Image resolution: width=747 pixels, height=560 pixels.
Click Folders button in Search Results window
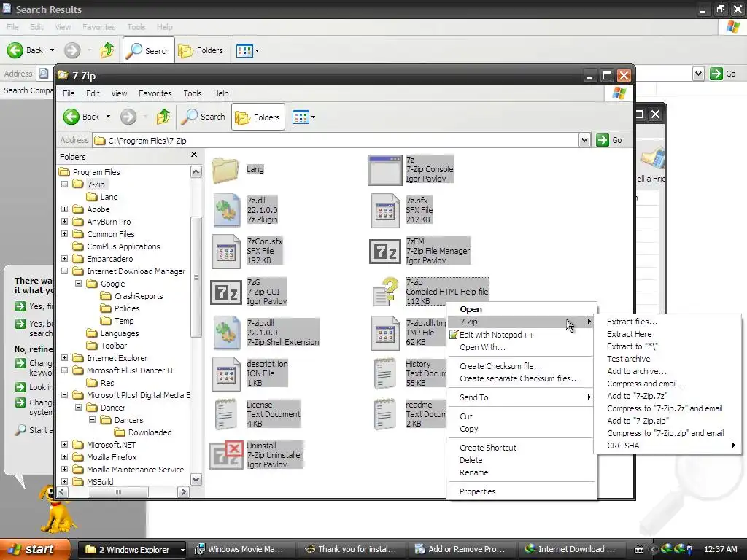point(201,50)
